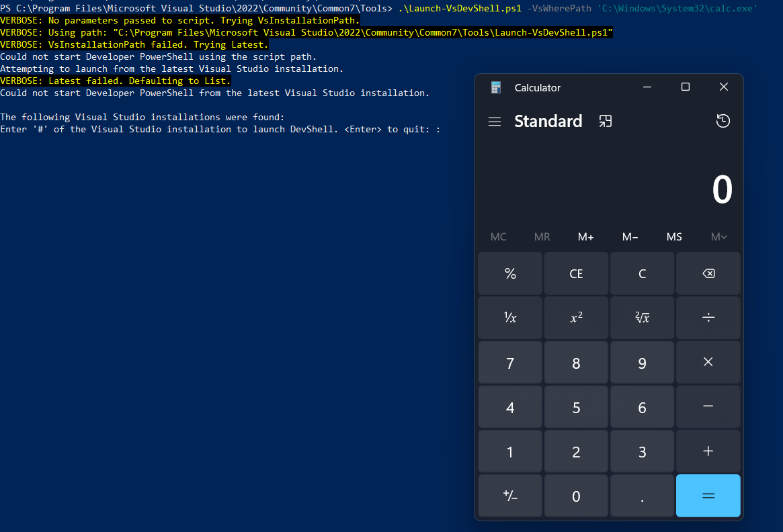
Task: Click the MR memory recall button
Action: click(x=542, y=237)
